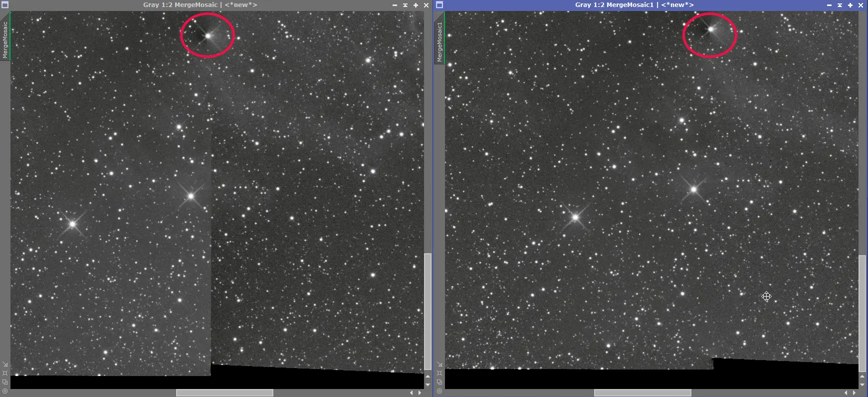Close the MergeMosaic image window

[x=426, y=5]
